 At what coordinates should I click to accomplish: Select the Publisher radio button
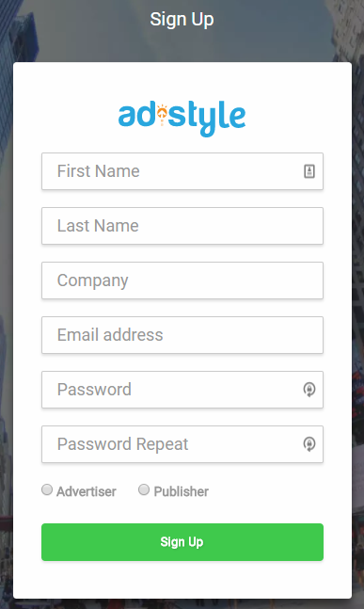(144, 489)
